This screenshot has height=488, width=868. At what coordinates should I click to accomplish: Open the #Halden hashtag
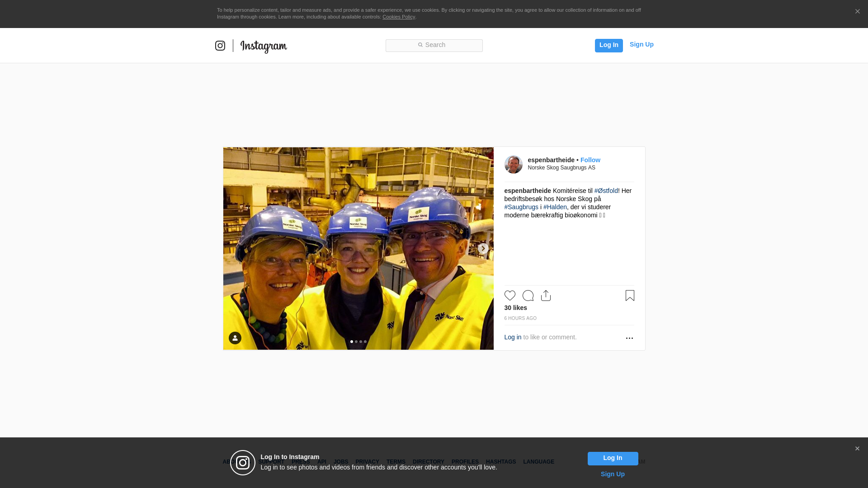[555, 207]
